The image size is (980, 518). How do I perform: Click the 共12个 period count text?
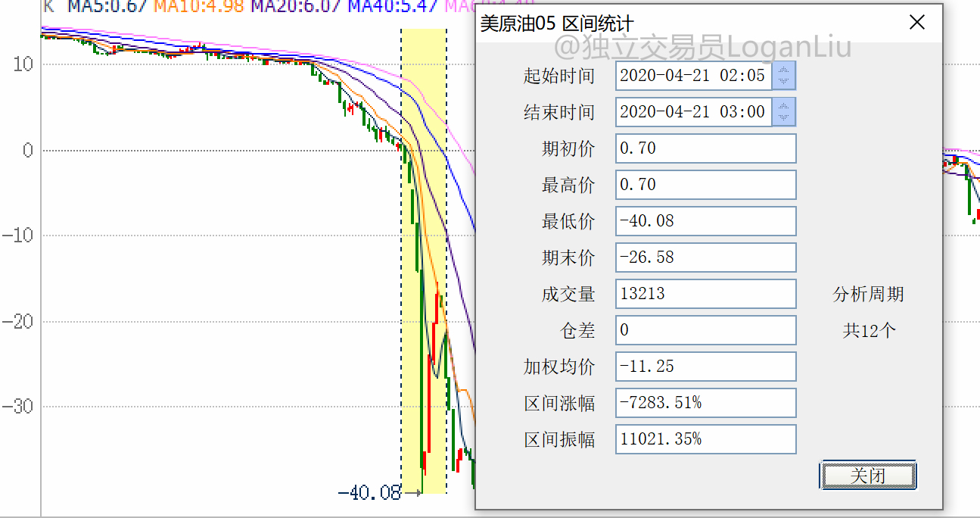(868, 331)
